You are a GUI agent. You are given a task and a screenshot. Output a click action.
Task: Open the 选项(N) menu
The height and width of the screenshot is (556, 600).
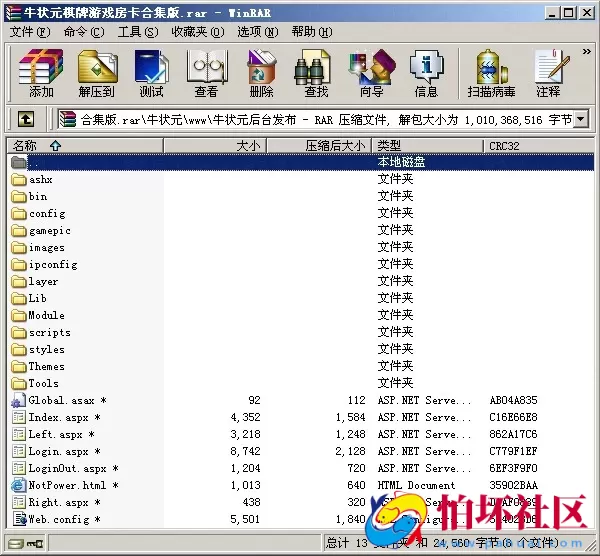pos(258,32)
